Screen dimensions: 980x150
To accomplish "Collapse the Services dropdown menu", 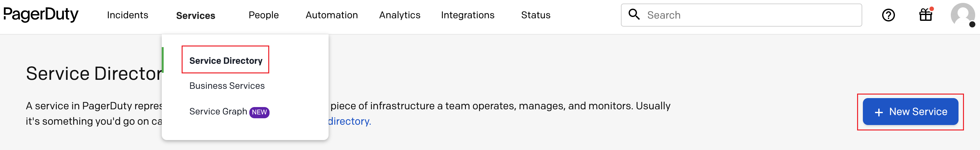I will click(x=195, y=16).
